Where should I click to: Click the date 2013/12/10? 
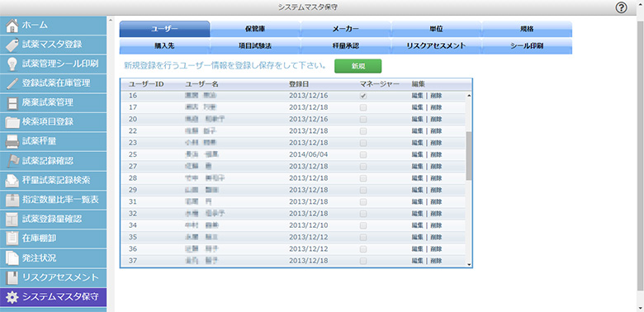pyautogui.click(x=308, y=225)
